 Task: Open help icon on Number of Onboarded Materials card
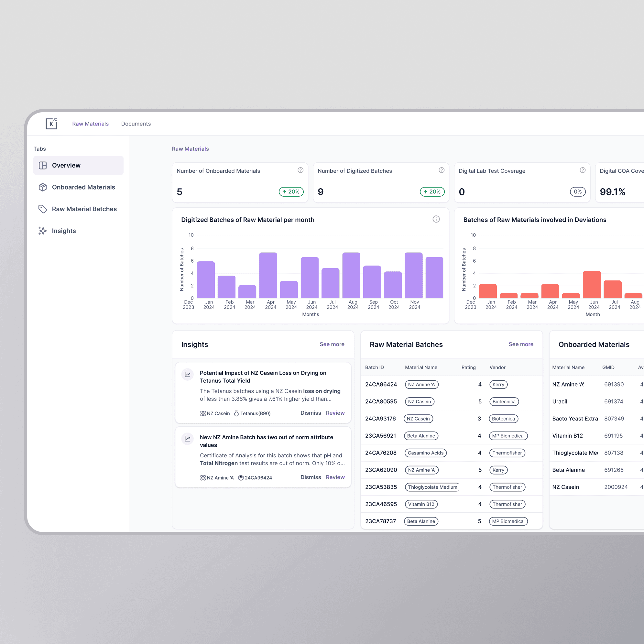(300, 170)
